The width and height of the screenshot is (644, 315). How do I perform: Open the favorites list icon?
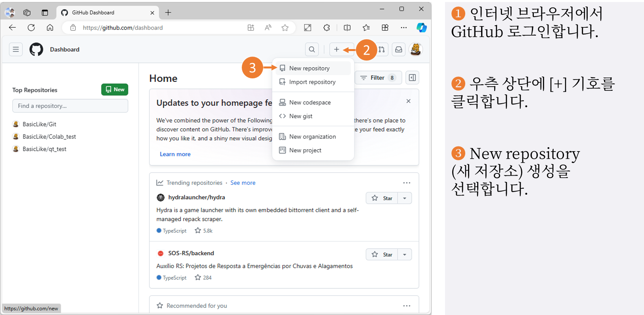[366, 28]
